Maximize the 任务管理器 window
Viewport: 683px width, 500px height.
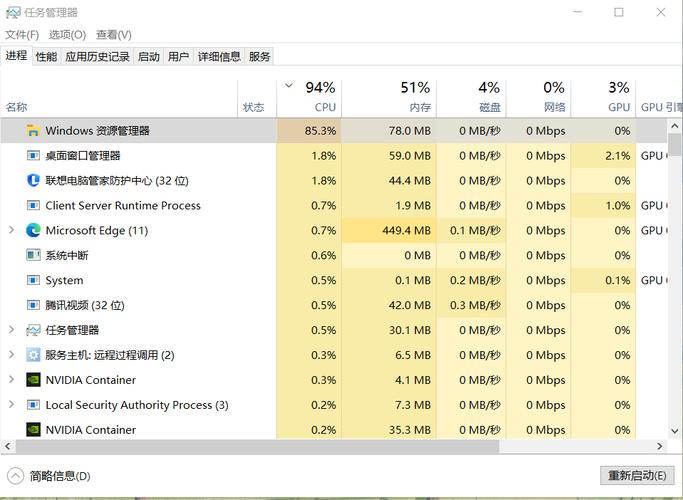(619, 12)
